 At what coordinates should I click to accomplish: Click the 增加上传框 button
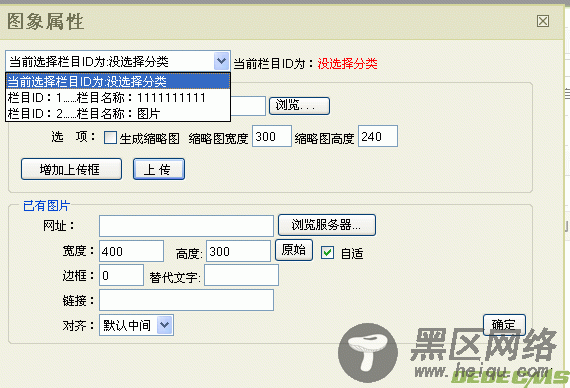click(x=71, y=169)
